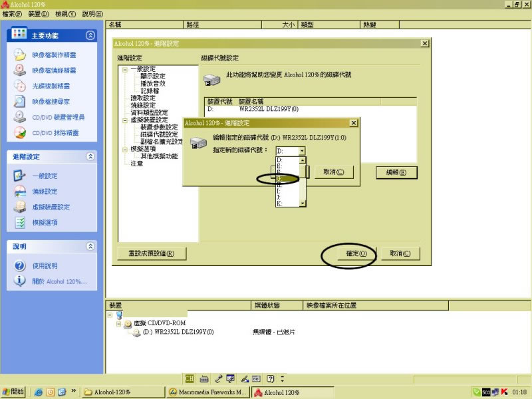Screen dimensions: 532x399
Task: Open the Alcohol-120% folder taskbar button
Action: pos(124,392)
